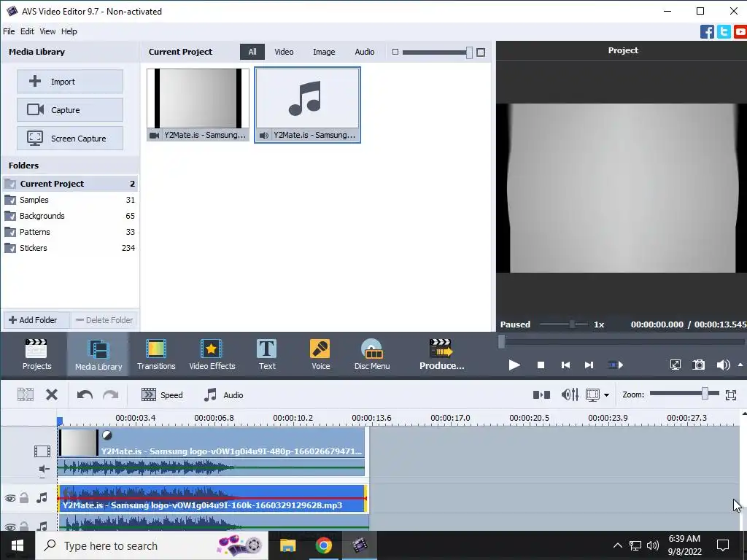Expand the volume slider arrow beside speaker
The width and height of the screenshot is (747, 560).
(x=740, y=365)
